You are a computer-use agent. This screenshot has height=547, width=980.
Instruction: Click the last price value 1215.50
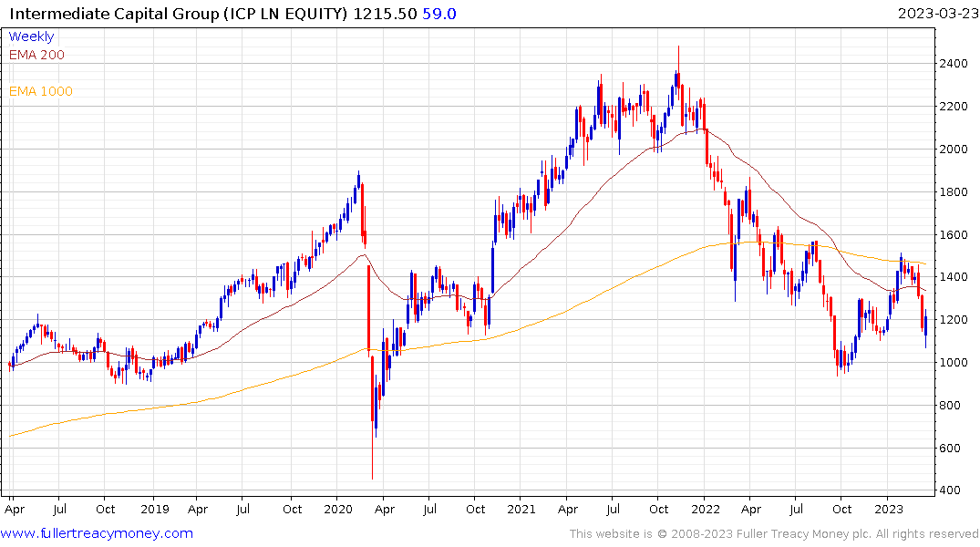[385, 14]
